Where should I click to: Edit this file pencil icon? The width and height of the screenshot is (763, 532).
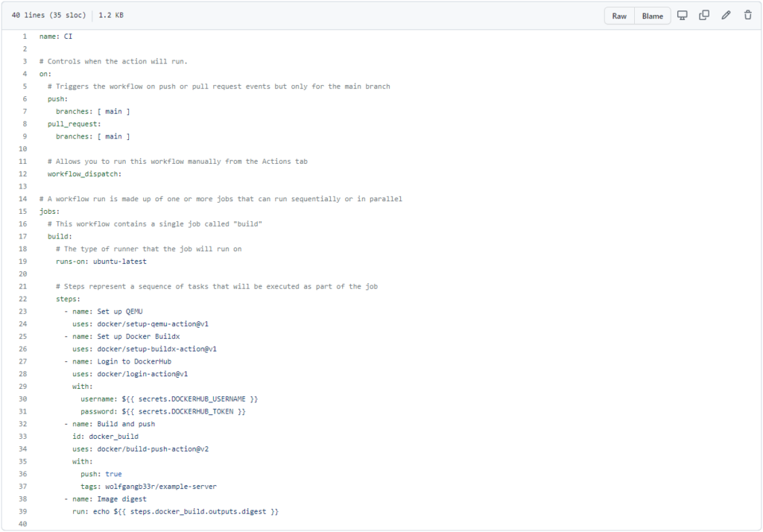[726, 16]
